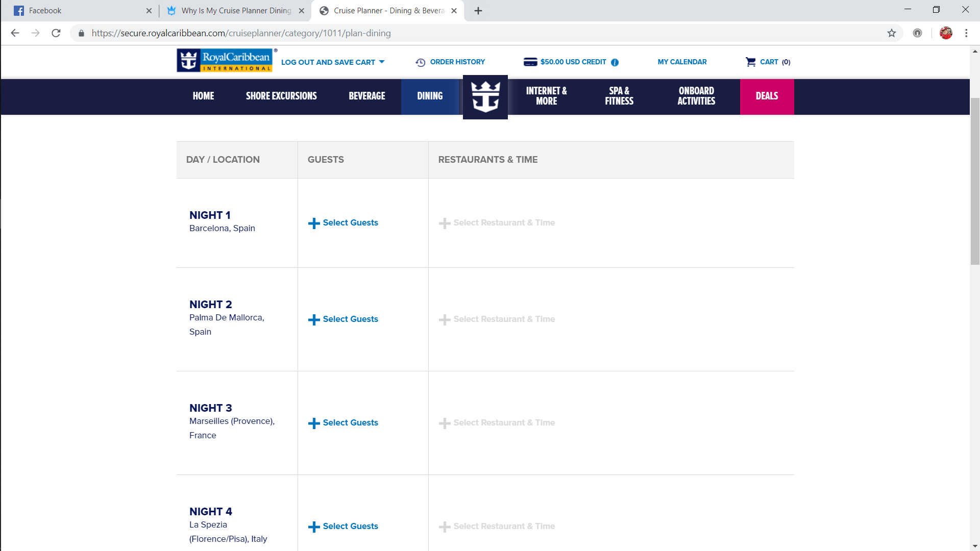
Task: Click the NIGHT 1 heading text
Action: (210, 215)
